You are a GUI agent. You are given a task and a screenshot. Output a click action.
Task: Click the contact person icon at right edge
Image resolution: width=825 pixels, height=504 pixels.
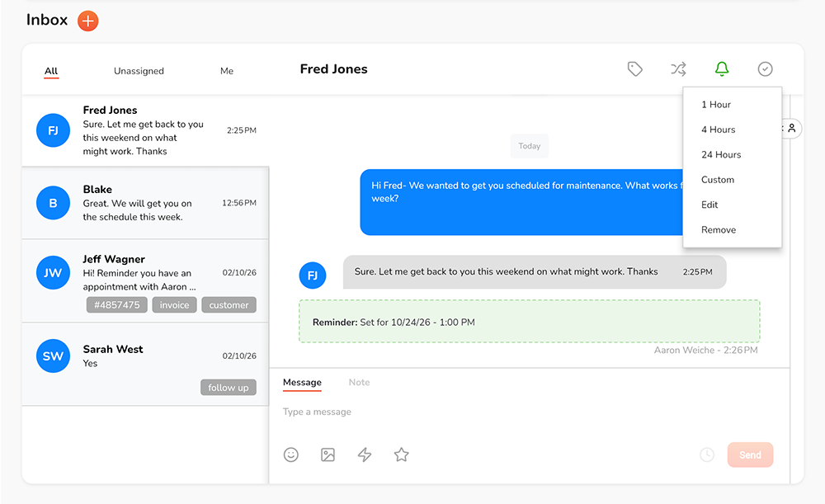[x=792, y=129]
